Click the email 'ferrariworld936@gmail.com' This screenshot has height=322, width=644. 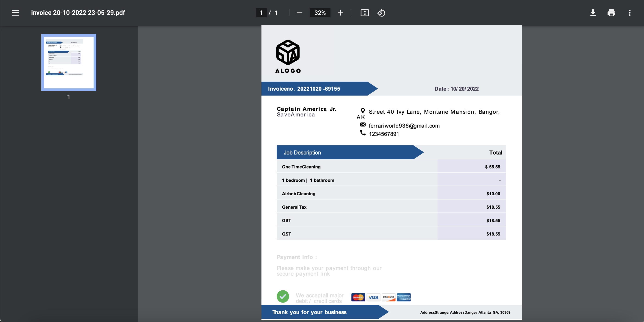(404, 126)
